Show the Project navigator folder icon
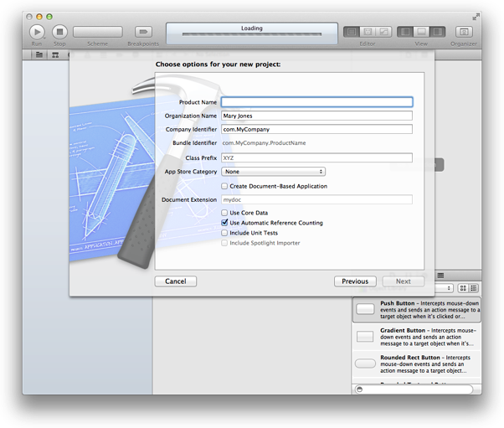Viewport: 504px width, 428px height. 39,54
